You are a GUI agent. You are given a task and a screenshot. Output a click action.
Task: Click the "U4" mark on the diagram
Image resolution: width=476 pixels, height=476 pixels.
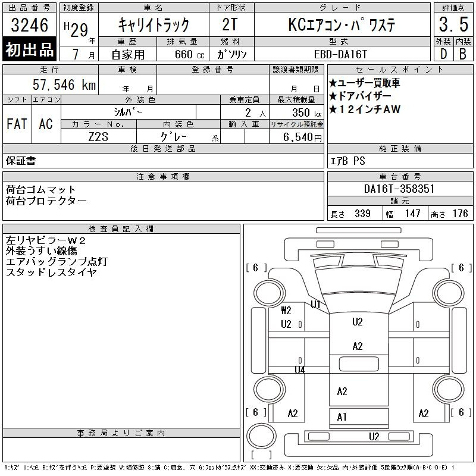tap(299, 369)
